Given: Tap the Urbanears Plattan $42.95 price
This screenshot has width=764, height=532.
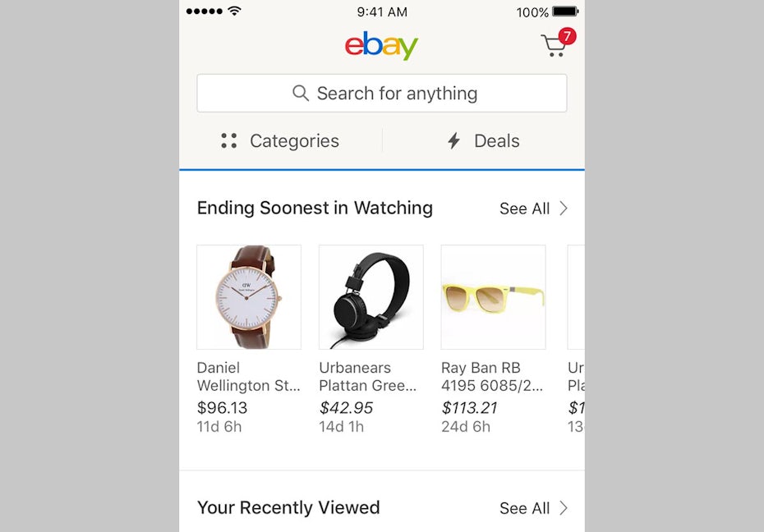Looking at the screenshot, I should pyautogui.click(x=346, y=408).
